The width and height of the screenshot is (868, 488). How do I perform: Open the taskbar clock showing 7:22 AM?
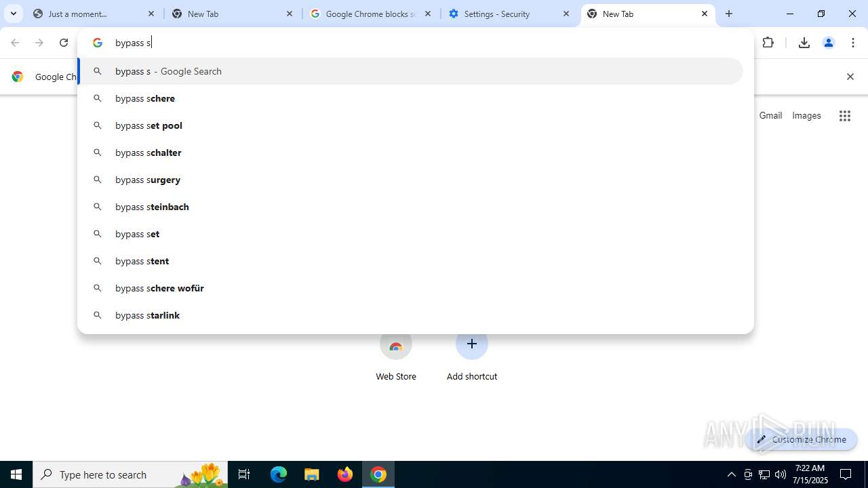click(x=810, y=474)
